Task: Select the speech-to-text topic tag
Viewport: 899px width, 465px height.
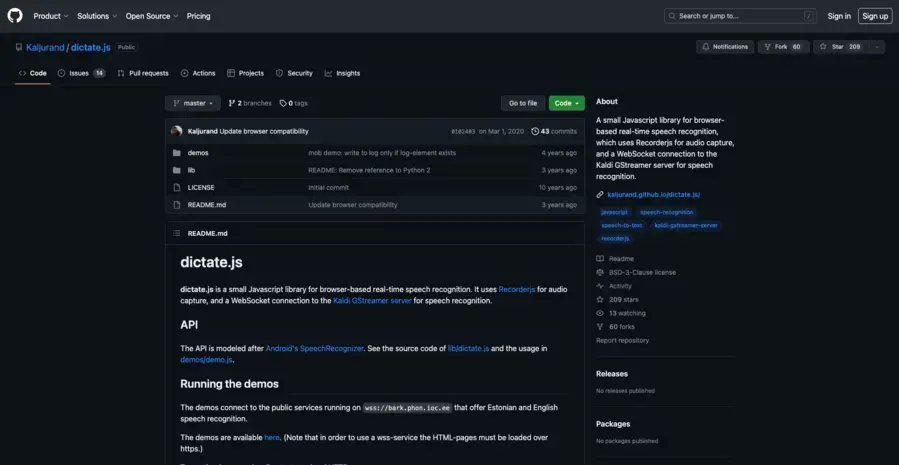Action: [622, 225]
